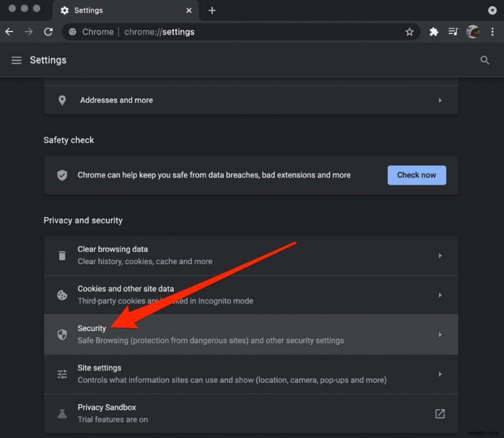Expand the Security settings row chevron

(440, 334)
